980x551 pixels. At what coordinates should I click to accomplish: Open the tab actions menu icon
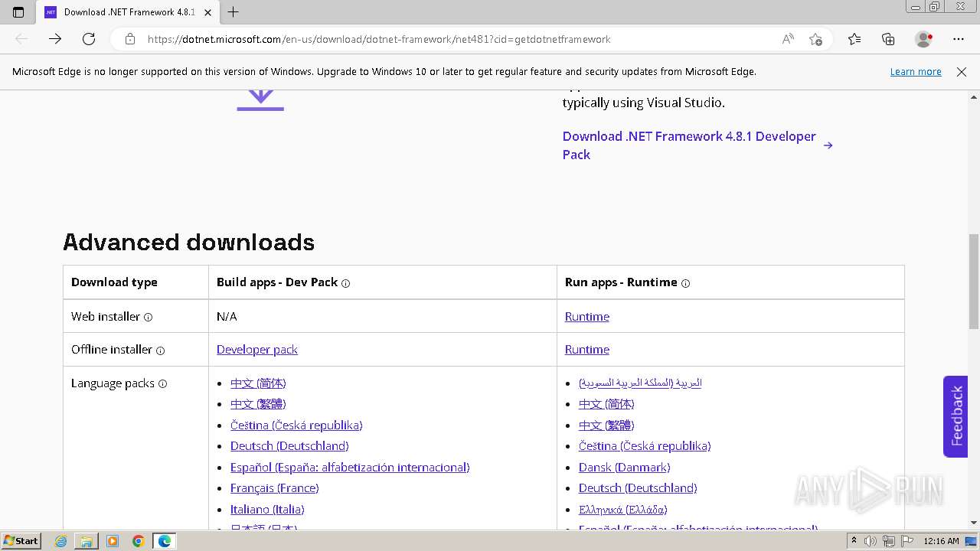pyautogui.click(x=18, y=12)
